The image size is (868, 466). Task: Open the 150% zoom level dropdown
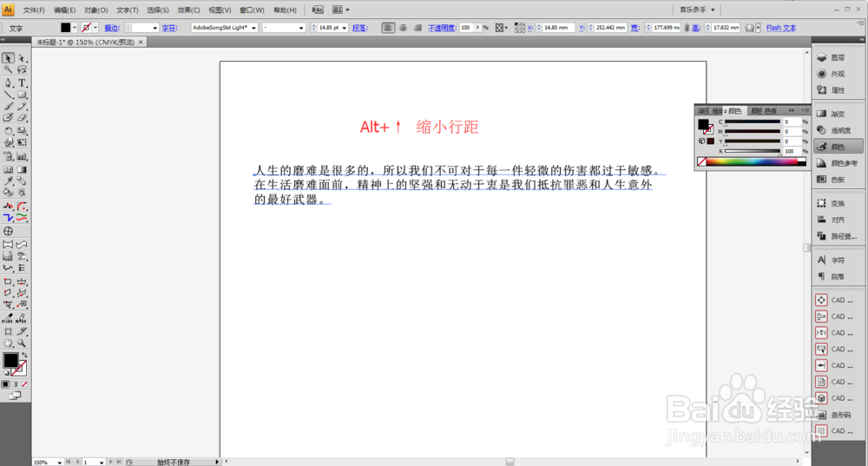point(59,463)
